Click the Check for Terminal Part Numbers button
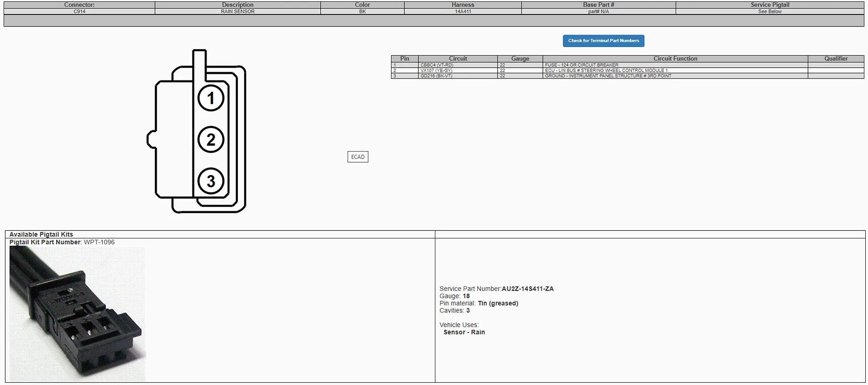 coord(603,41)
